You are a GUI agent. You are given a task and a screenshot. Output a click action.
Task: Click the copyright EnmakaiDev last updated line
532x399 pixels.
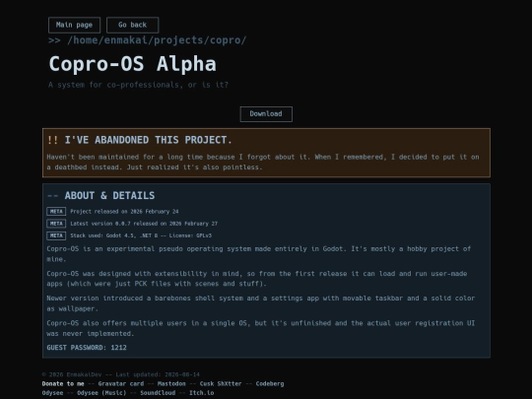[x=121, y=375]
